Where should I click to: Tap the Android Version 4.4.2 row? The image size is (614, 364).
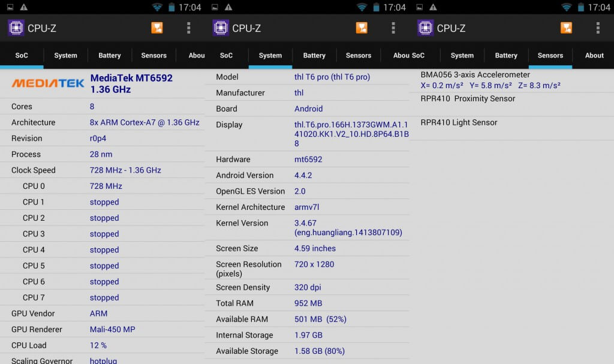coord(306,175)
